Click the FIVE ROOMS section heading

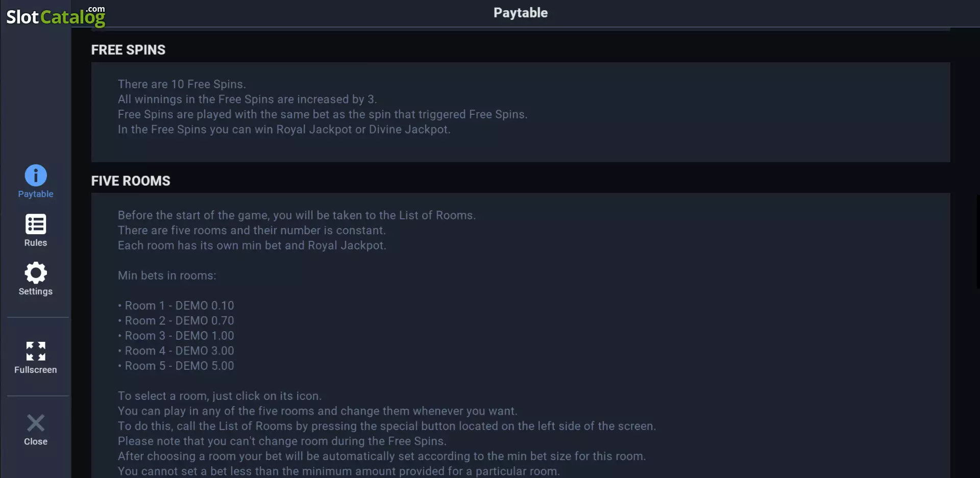[x=131, y=181]
